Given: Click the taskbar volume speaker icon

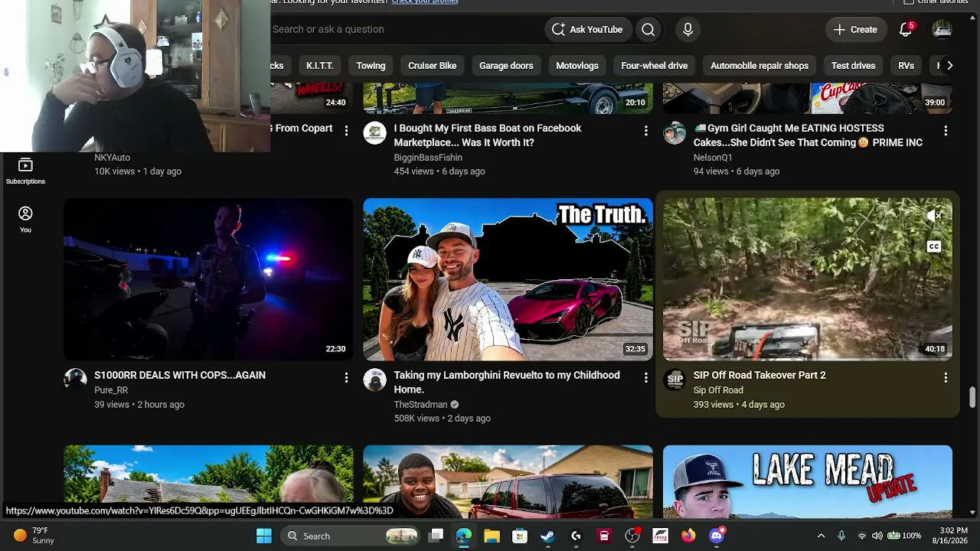Looking at the screenshot, I should (877, 536).
